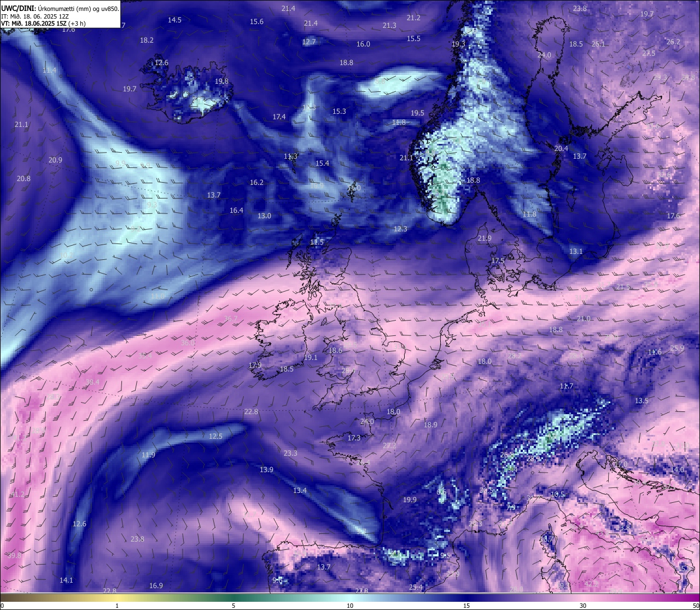Click the 19.3 value over northern Norway

click(x=458, y=44)
